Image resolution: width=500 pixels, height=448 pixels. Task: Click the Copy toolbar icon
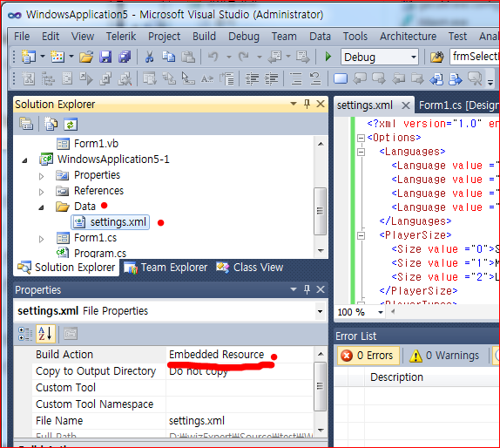coord(168,58)
